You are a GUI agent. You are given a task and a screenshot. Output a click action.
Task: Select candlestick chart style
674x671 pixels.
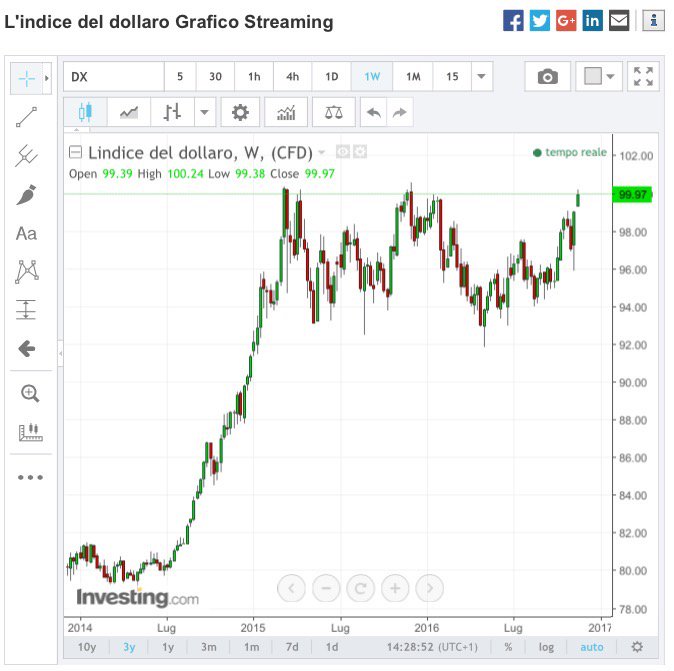click(x=86, y=112)
